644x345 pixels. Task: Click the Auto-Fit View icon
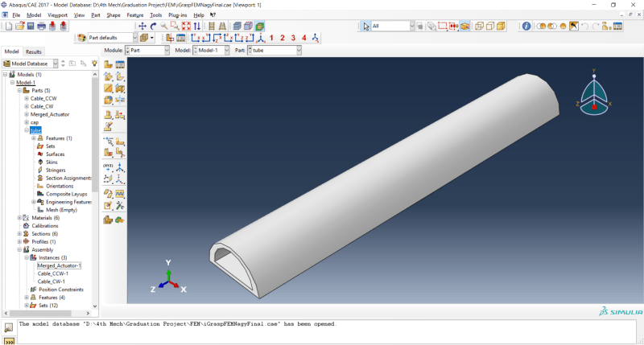pyautogui.click(x=186, y=27)
